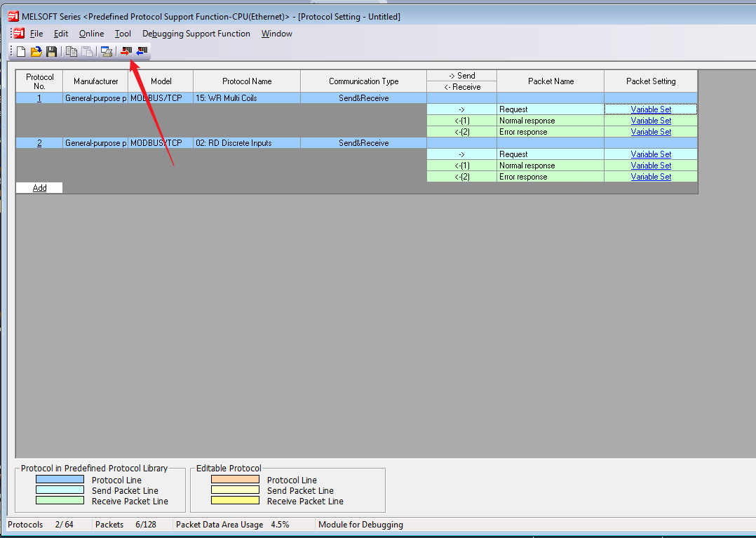Select the 02: RD Discrete Inputs protocol name
Image resolution: width=756 pixels, height=538 pixels.
(240, 143)
